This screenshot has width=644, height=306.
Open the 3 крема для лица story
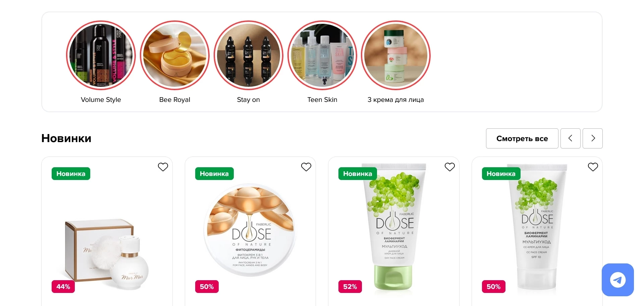point(396,55)
